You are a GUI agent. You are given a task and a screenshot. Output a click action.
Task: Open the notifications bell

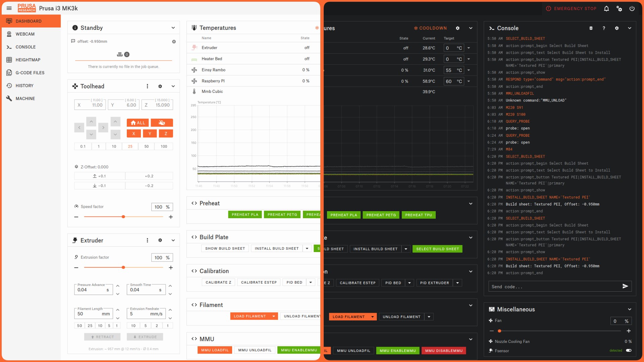point(606,9)
